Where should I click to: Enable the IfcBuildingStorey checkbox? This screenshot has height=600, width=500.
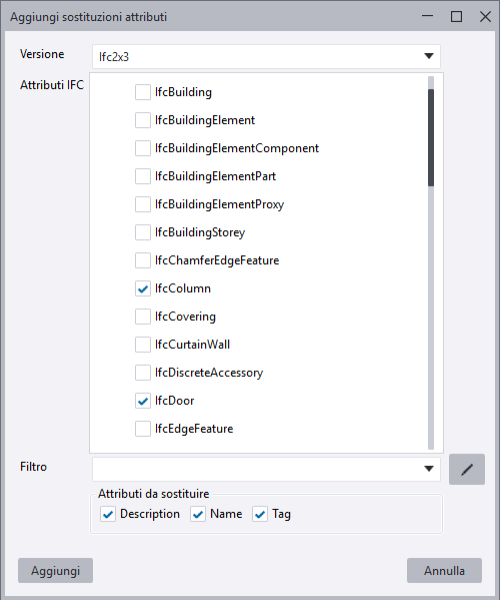coord(143,232)
